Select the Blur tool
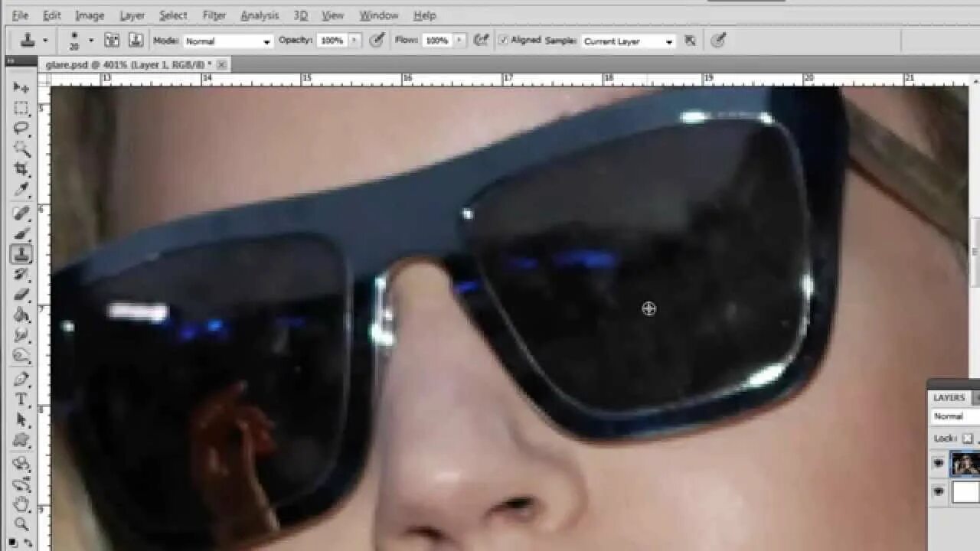The width and height of the screenshot is (980, 551). tap(21, 335)
